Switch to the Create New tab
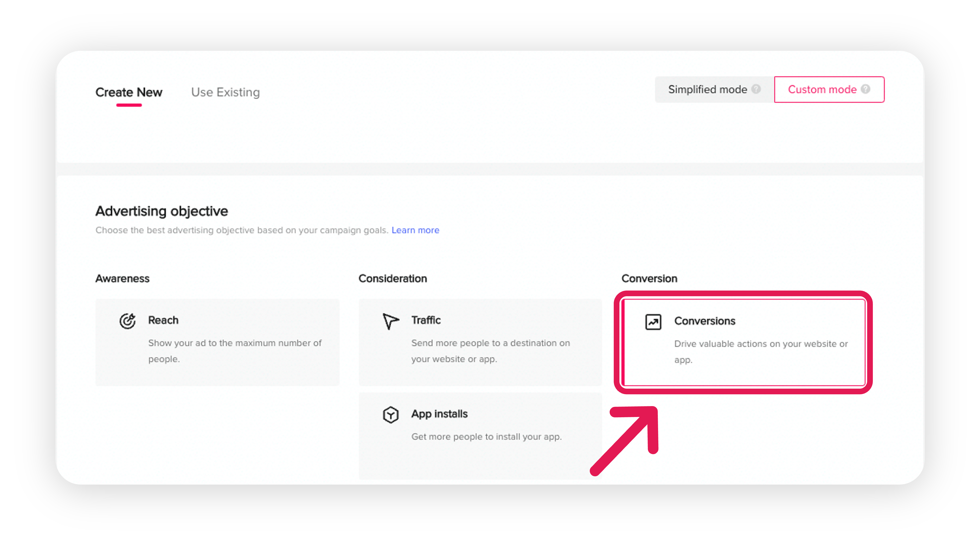Viewport: 980px width, 544px height. [x=128, y=92]
